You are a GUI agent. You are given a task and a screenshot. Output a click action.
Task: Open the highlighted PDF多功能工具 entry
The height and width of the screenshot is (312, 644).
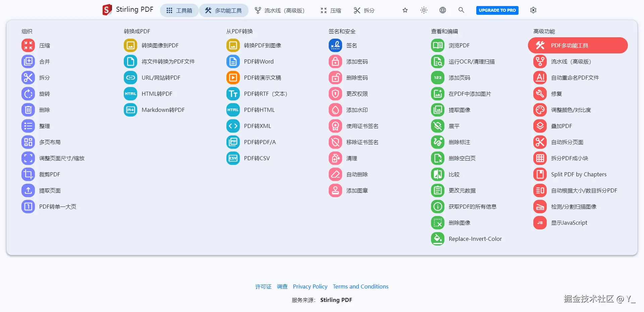(578, 45)
